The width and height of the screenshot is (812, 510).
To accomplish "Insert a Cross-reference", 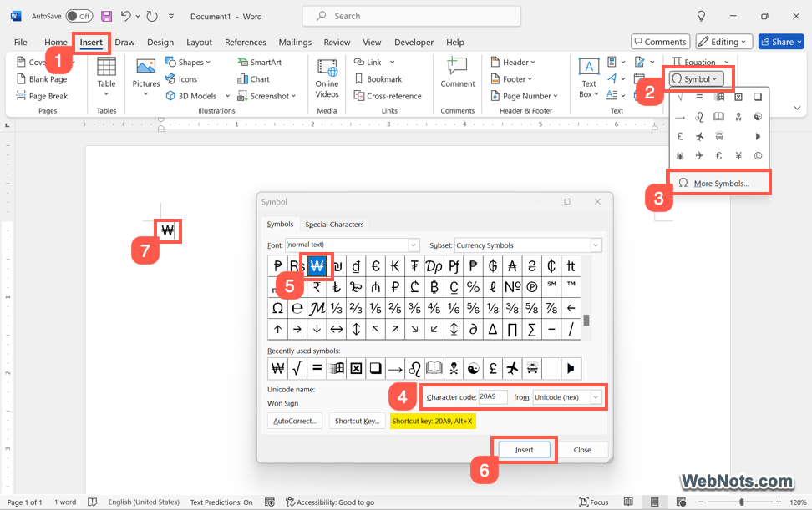I will 388,96.
